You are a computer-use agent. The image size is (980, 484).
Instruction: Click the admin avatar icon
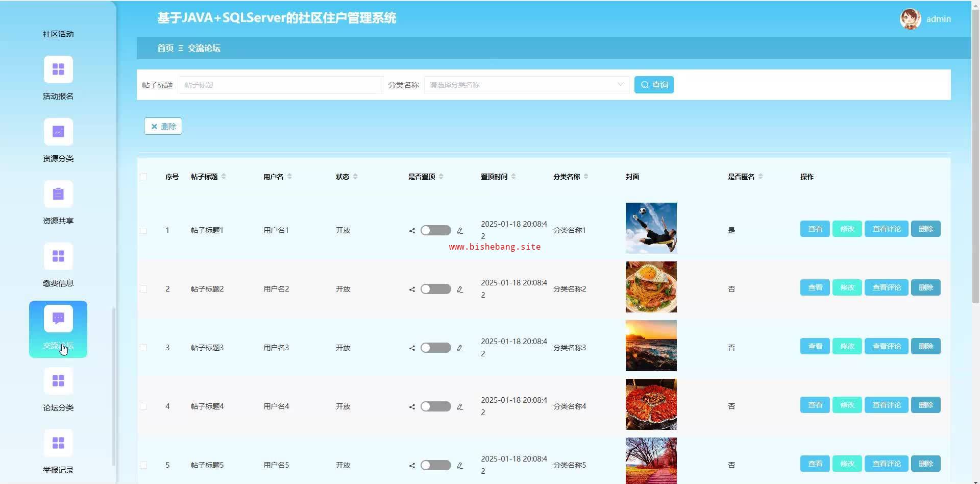(x=910, y=19)
